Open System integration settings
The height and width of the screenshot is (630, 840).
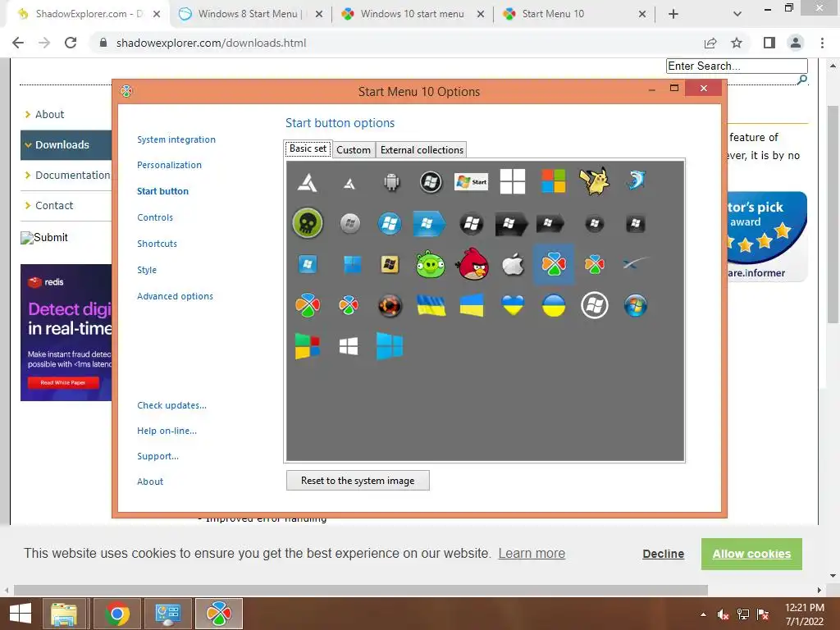pos(176,139)
